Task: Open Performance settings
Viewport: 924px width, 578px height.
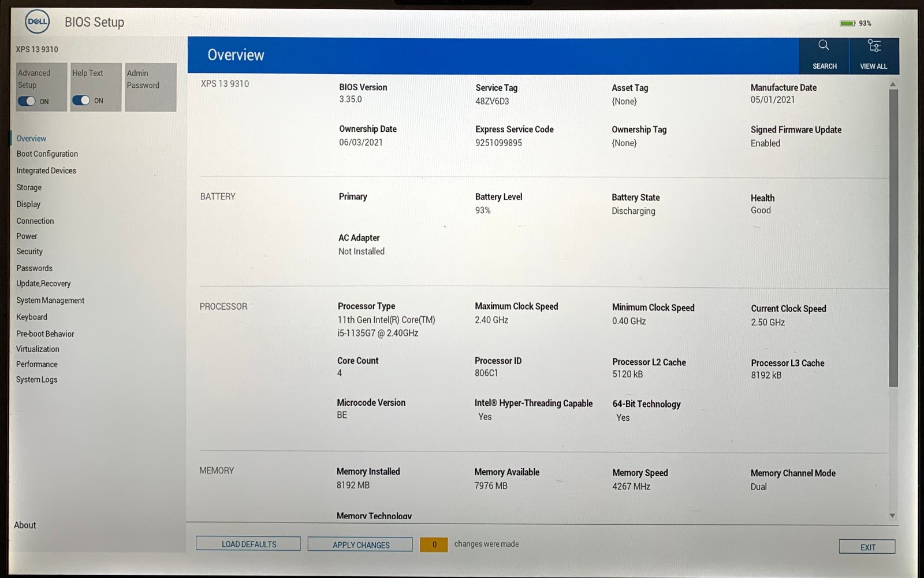Action: pyautogui.click(x=37, y=364)
